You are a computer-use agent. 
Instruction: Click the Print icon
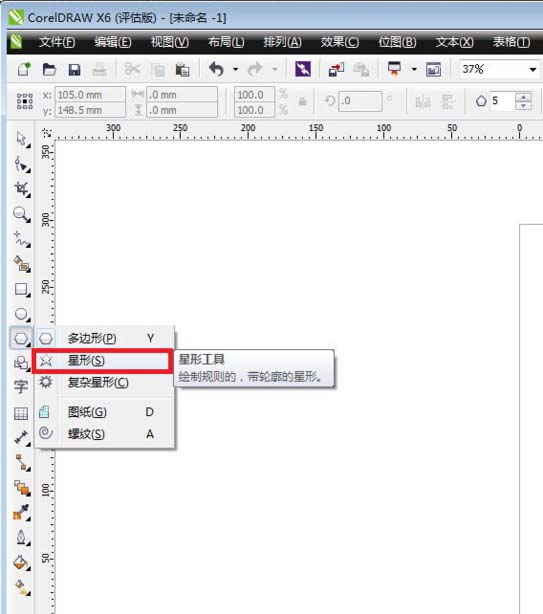pyautogui.click(x=99, y=70)
